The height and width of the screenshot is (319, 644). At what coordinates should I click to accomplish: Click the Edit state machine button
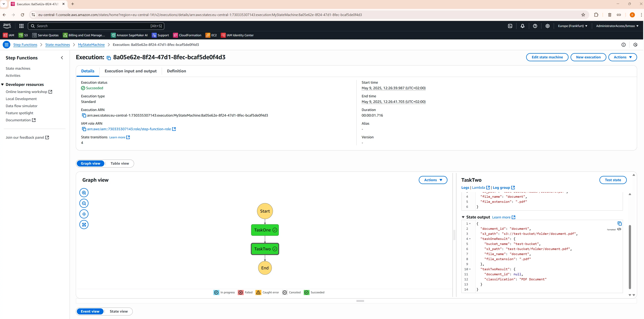click(x=547, y=57)
